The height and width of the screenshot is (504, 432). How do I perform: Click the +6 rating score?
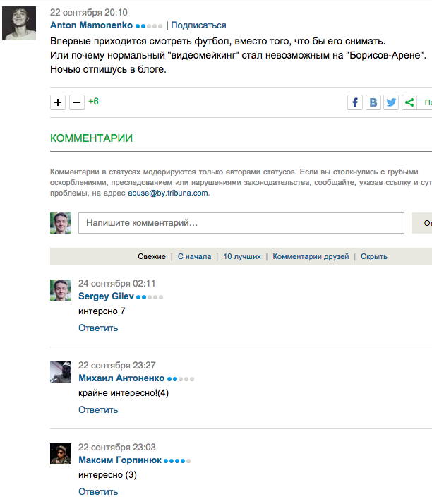pyautogui.click(x=94, y=101)
